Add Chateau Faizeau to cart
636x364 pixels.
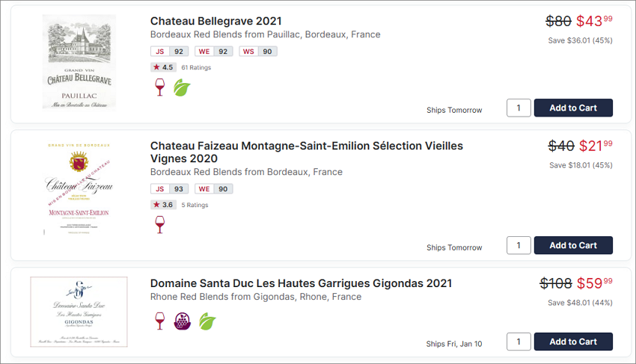(x=573, y=245)
